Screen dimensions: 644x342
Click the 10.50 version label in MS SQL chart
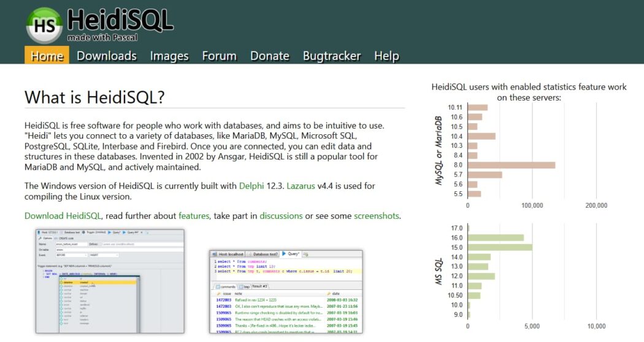[455, 295]
